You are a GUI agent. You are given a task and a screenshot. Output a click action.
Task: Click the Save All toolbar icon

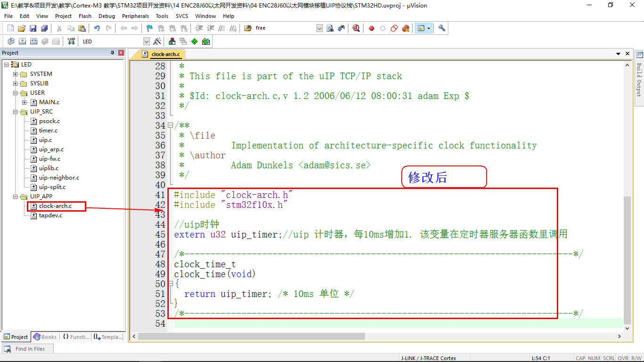44,28
